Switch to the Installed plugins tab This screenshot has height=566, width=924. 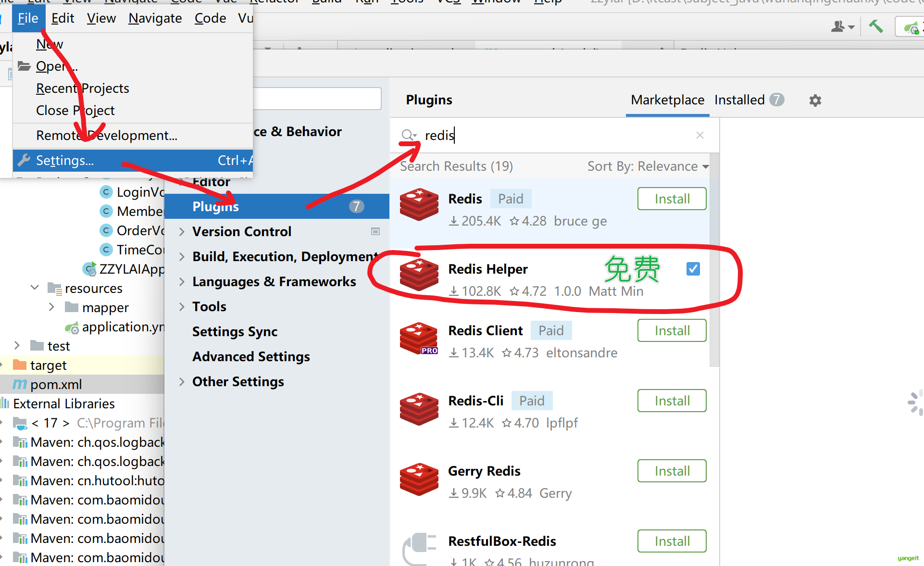point(749,100)
